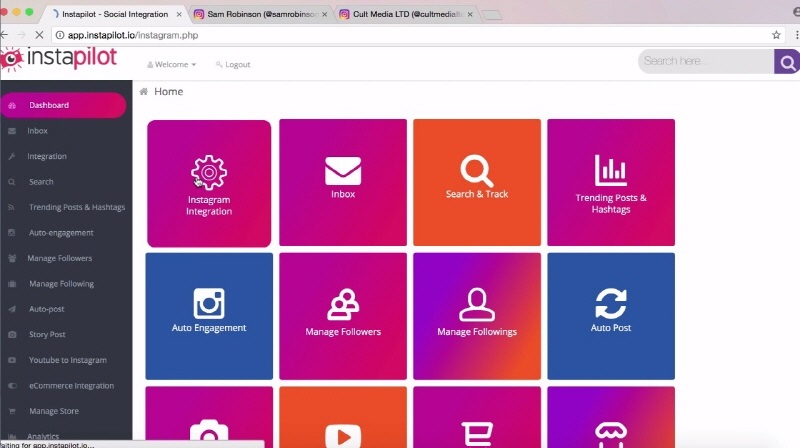Switch to the Instapilot - Social Integration tab

click(115, 14)
